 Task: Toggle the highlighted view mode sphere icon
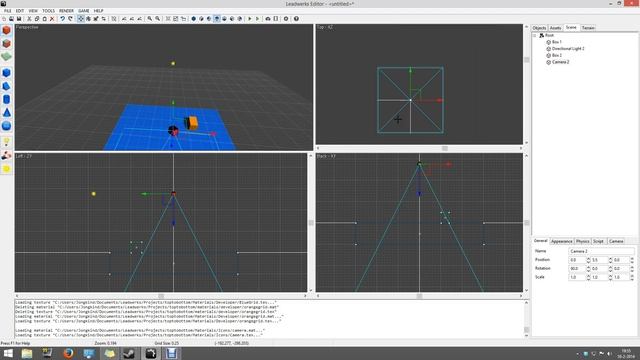(217, 19)
